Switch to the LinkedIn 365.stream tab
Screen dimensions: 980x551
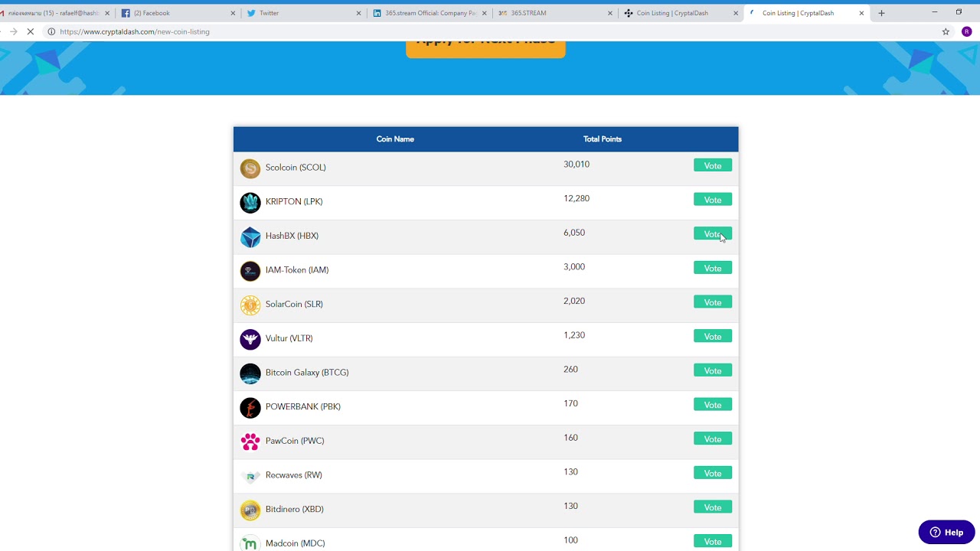(x=430, y=13)
